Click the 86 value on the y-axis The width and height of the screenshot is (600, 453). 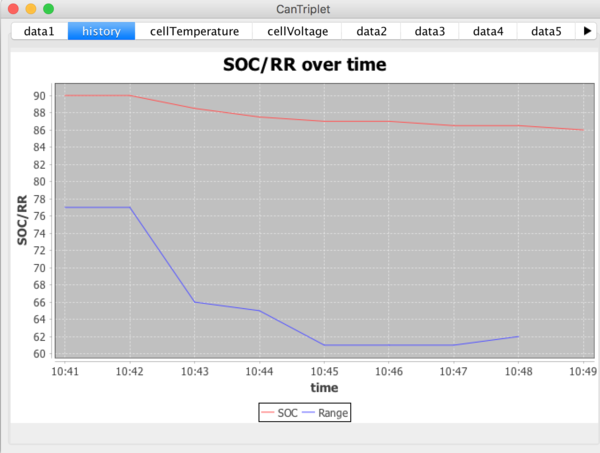coord(39,130)
